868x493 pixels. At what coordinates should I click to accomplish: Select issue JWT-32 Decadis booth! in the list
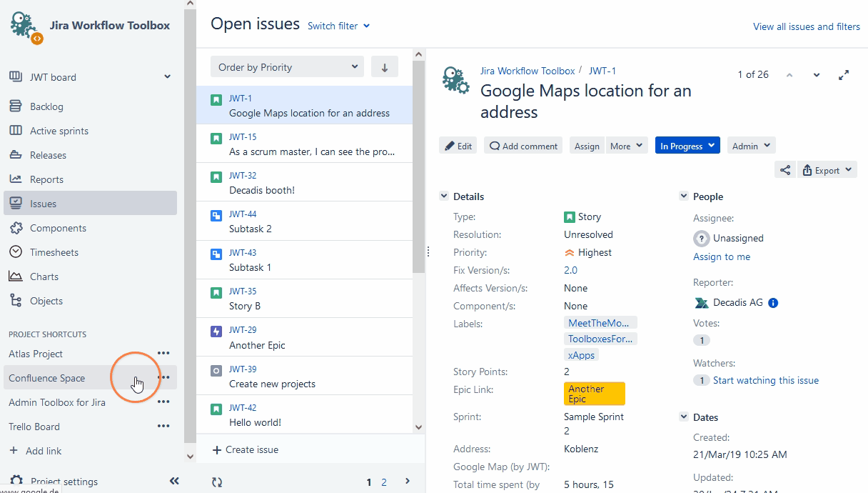304,183
